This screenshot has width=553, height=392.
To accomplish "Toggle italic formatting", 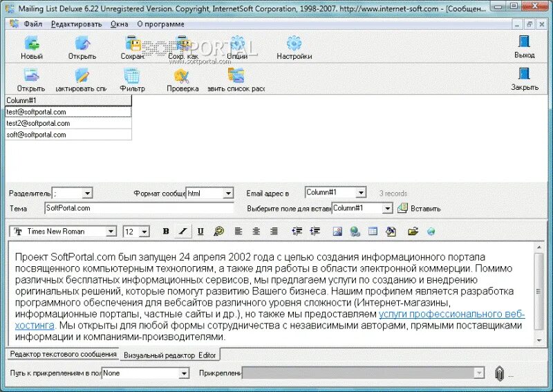I will click(183, 232).
